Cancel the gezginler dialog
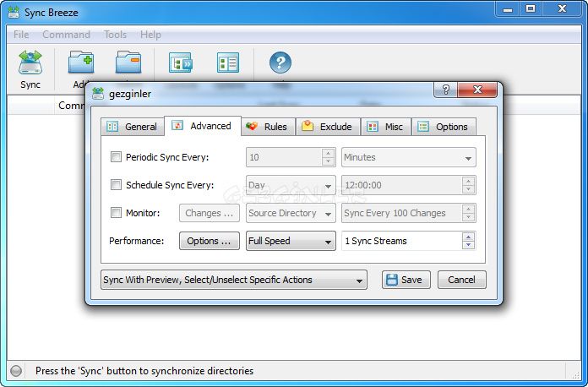The width and height of the screenshot is (588, 387). pyautogui.click(x=461, y=280)
